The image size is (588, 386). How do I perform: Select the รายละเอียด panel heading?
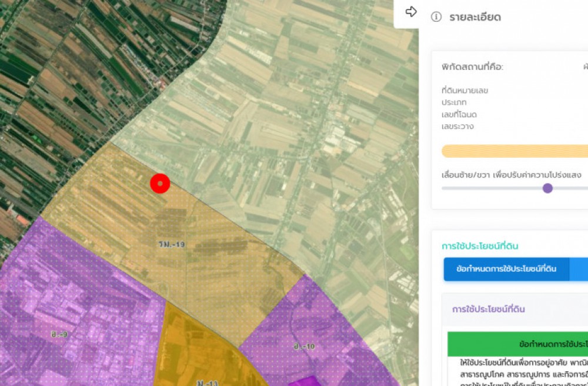pos(475,17)
